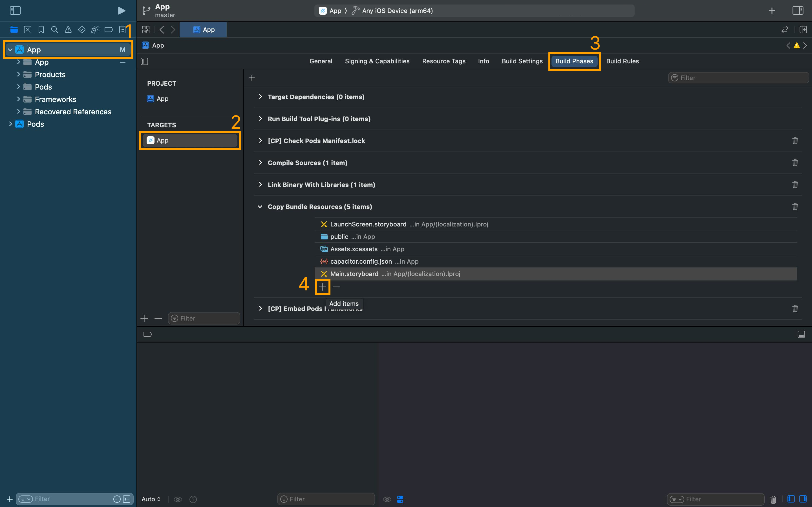Open the Auto variables scope selector
This screenshot has width=812, height=507.
click(151, 499)
